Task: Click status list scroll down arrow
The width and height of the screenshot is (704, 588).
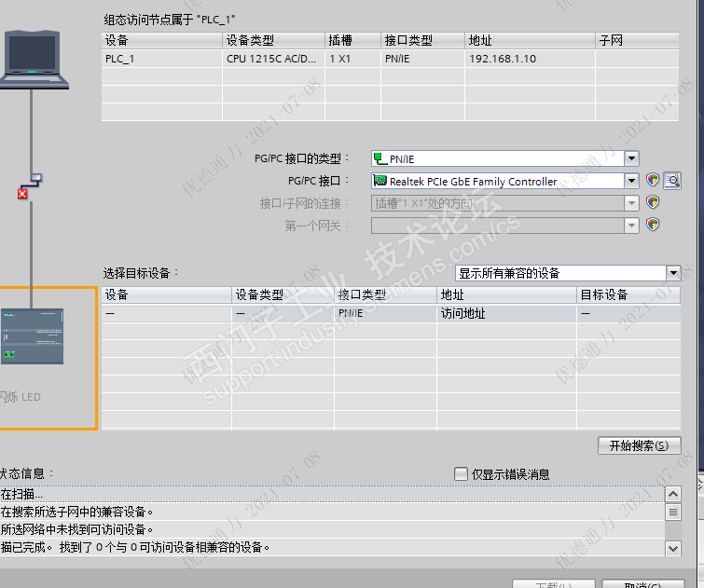Action: click(x=673, y=548)
